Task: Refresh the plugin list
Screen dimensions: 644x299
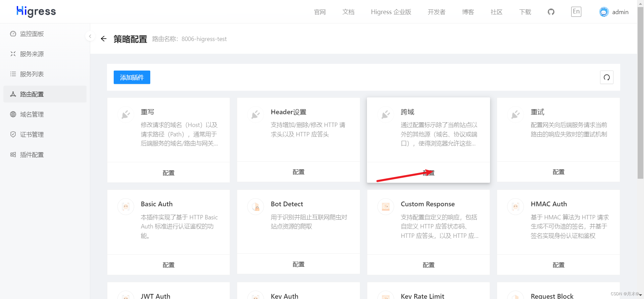Action: coord(607,77)
